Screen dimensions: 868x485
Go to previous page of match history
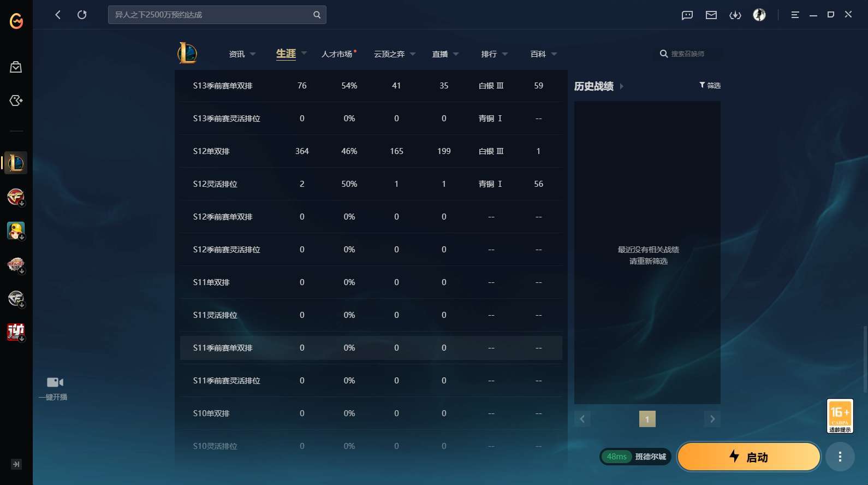582,419
